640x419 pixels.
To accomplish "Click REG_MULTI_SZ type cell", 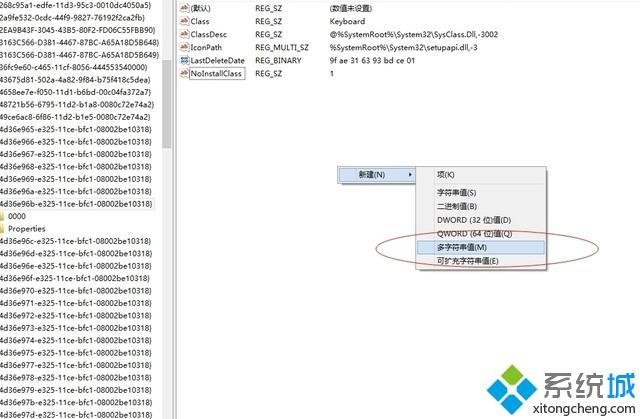I will coord(282,47).
